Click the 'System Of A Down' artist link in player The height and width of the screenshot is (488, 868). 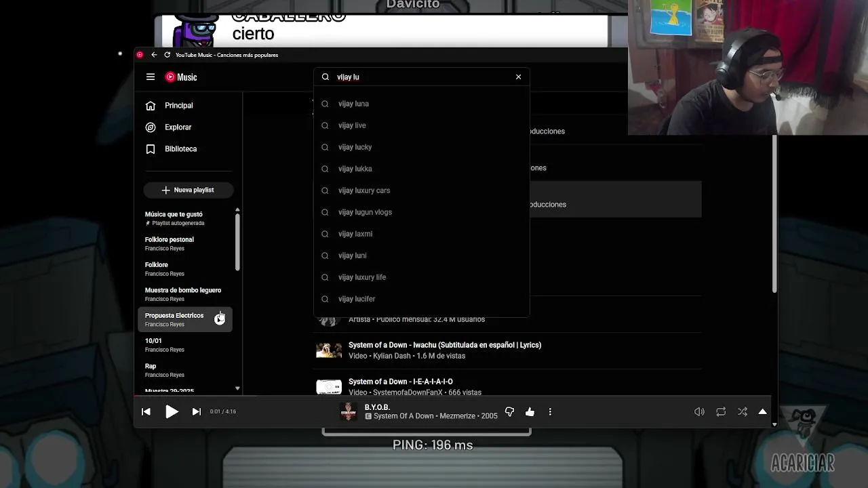403,416
